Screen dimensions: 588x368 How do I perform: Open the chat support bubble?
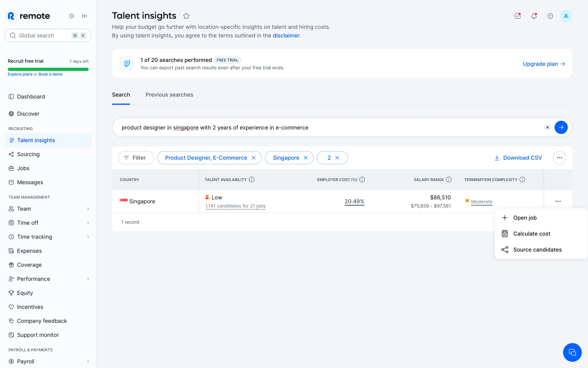click(x=572, y=352)
